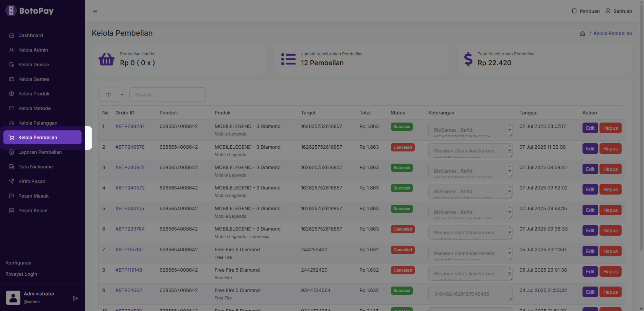
Task: Open the rows-per-page dropdown showing 10
Action: point(112,94)
